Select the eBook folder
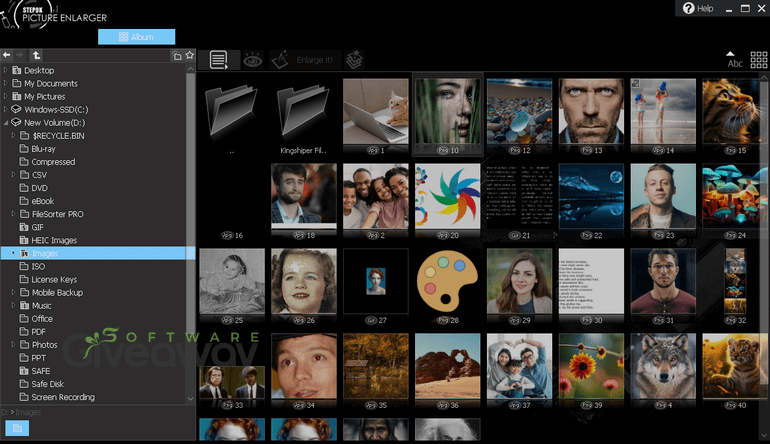This screenshot has width=770, height=444. point(43,201)
